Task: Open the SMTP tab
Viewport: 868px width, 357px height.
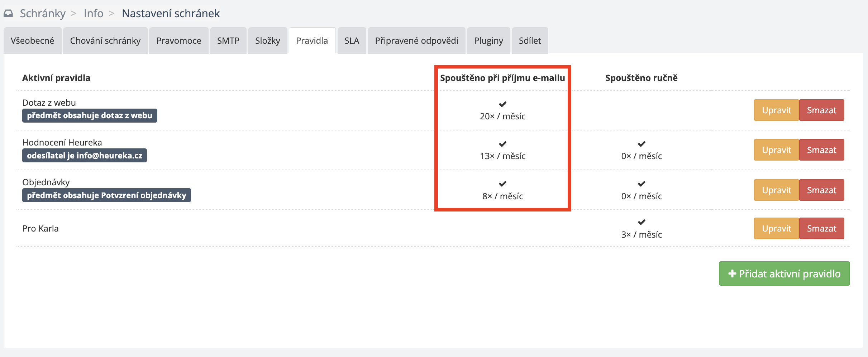Action: tap(228, 41)
